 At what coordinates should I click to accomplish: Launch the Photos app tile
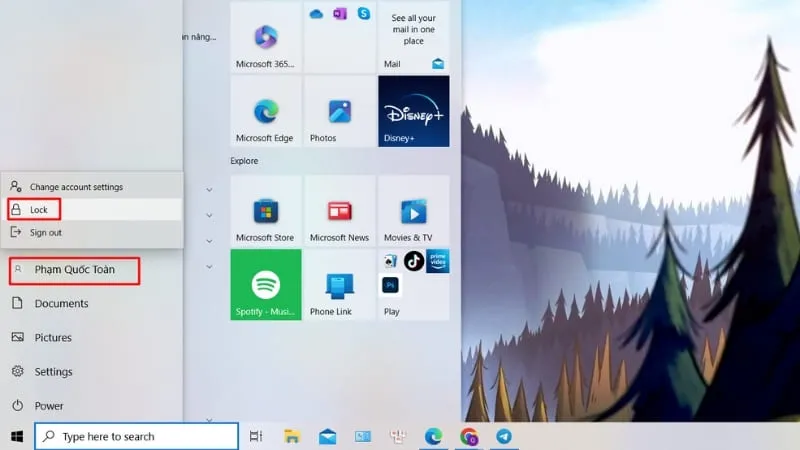pyautogui.click(x=339, y=111)
